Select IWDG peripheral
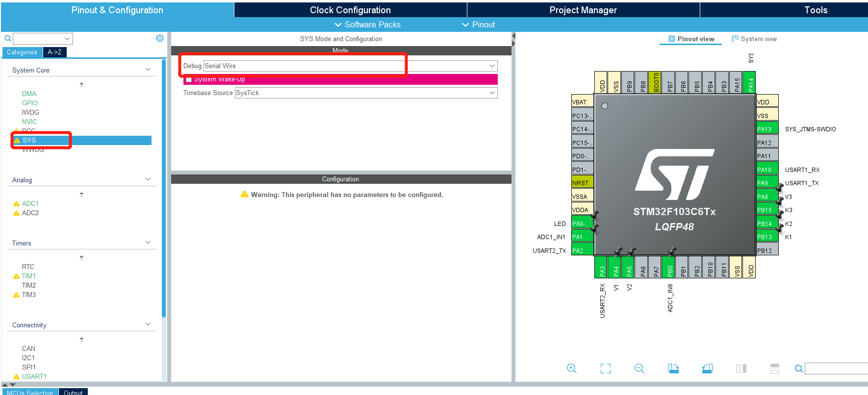Image resolution: width=868 pixels, height=395 pixels. pyautogui.click(x=30, y=112)
